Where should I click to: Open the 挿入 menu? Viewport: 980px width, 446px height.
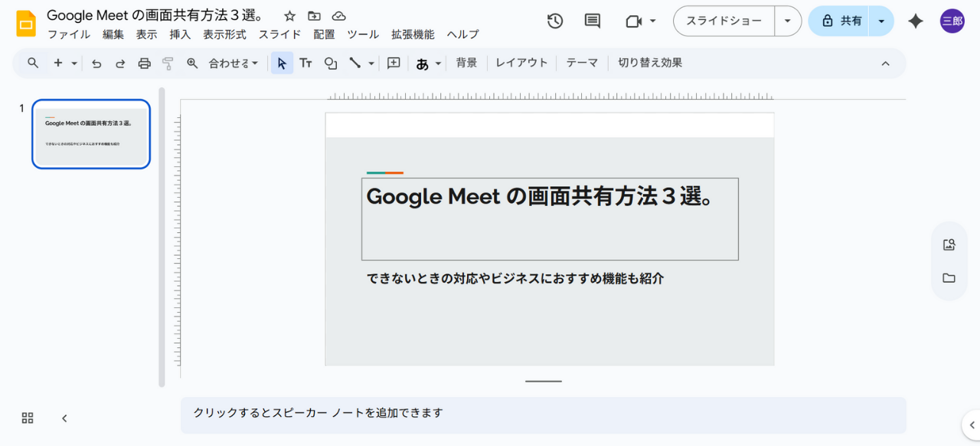pos(180,34)
